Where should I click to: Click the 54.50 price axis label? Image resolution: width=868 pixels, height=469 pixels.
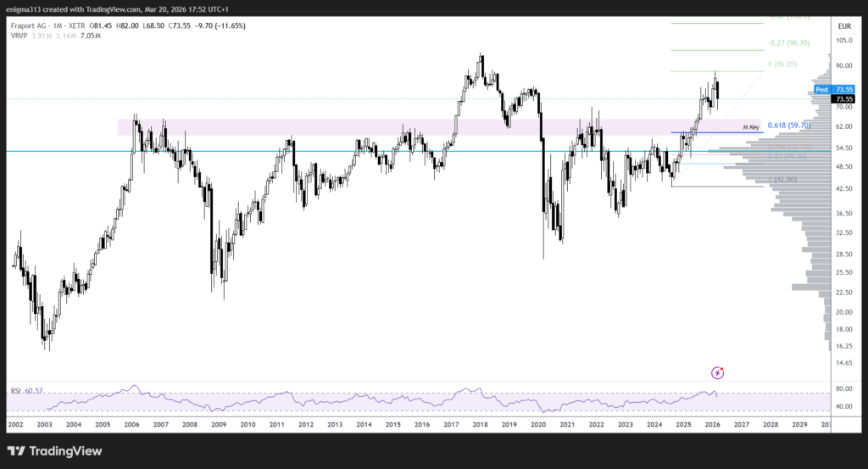coord(843,148)
